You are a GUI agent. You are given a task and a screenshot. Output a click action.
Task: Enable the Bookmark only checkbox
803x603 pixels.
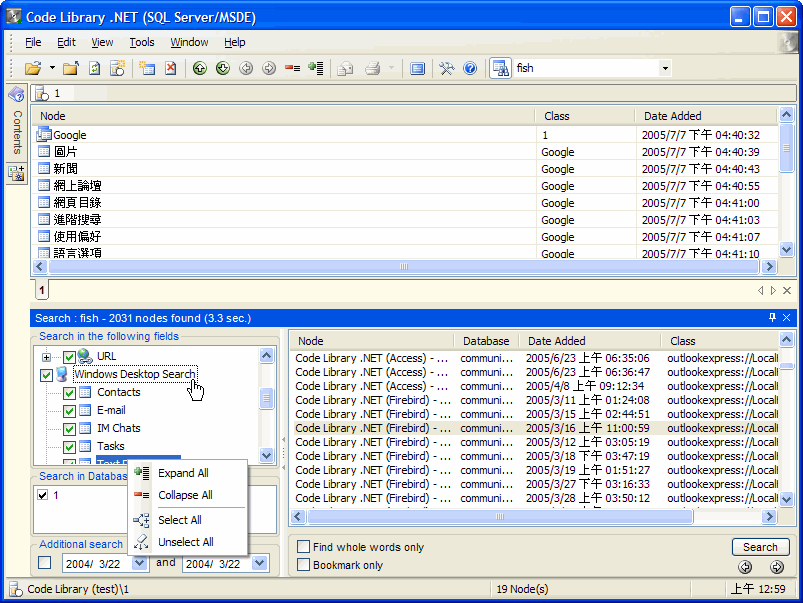click(304, 565)
